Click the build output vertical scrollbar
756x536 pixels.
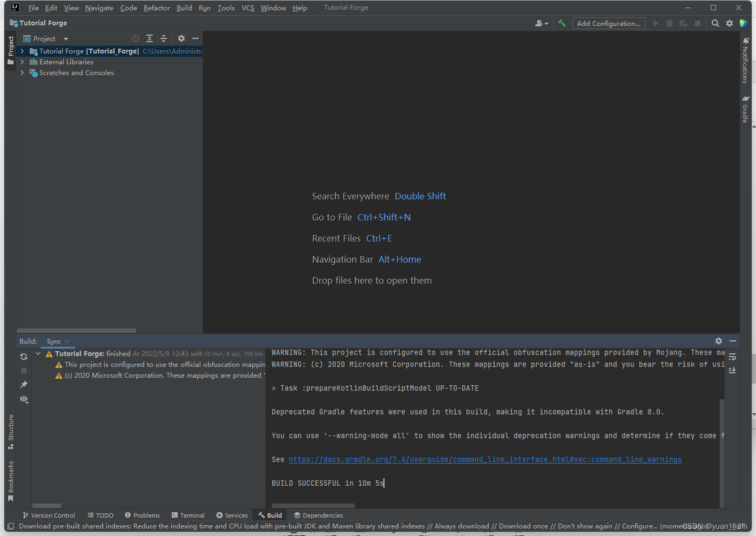pyautogui.click(x=722, y=453)
